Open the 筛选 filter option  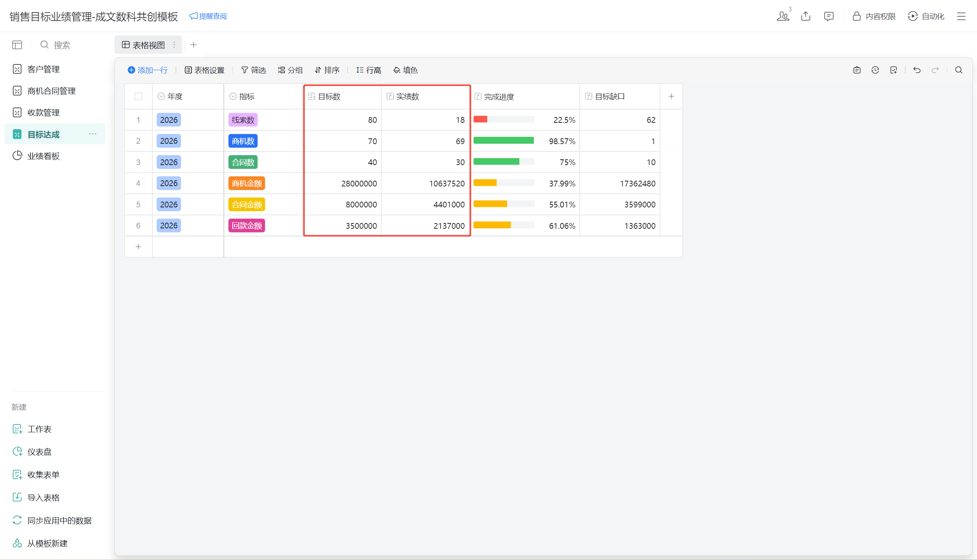point(253,70)
